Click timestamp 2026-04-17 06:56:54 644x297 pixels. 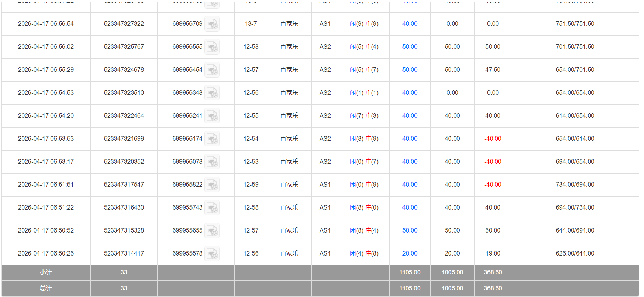point(46,24)
